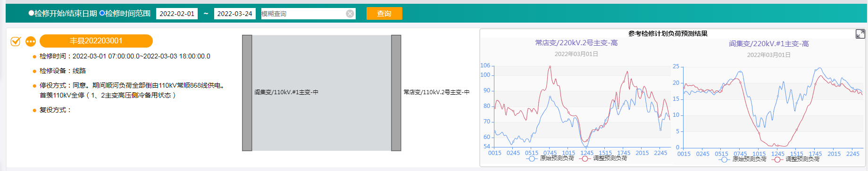
Task: Click the 常店变/220kV.2号主变-高 chart title
Action: (576, 43)
